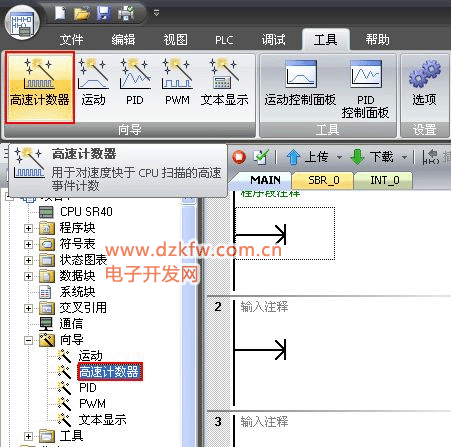Select 高速计数器 in the project tree
The height and width of the screenshot is (447, 451).
tap(109, 372)
